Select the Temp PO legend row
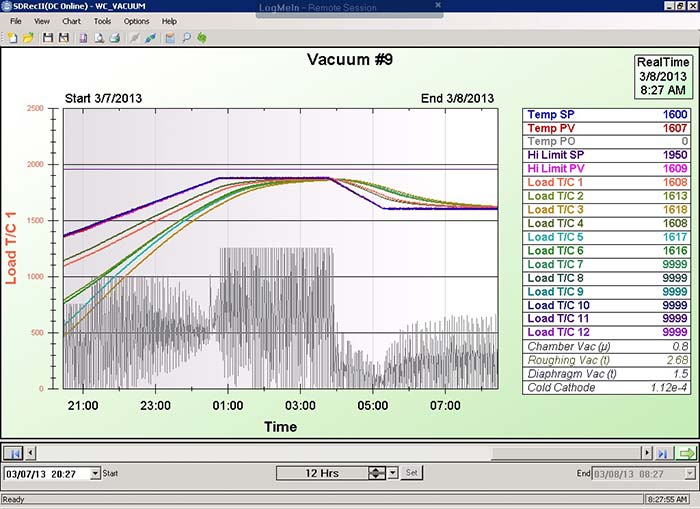 tap(606, 142)
